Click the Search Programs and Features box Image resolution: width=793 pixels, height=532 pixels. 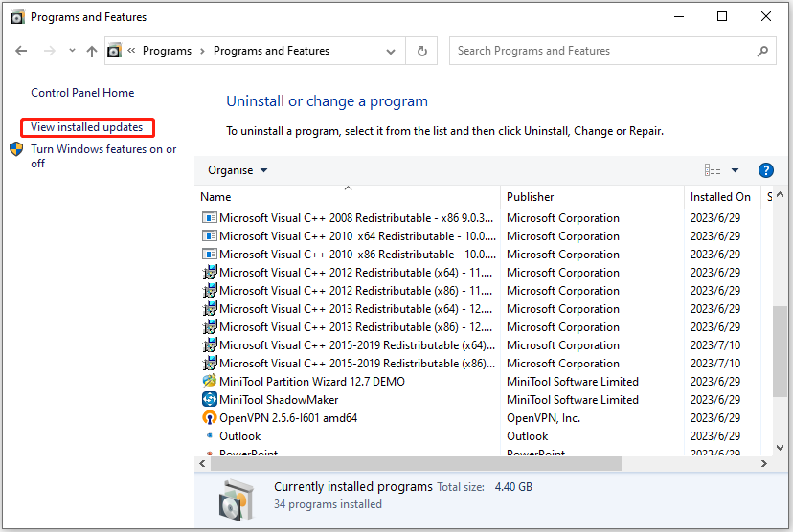point(603,52)
